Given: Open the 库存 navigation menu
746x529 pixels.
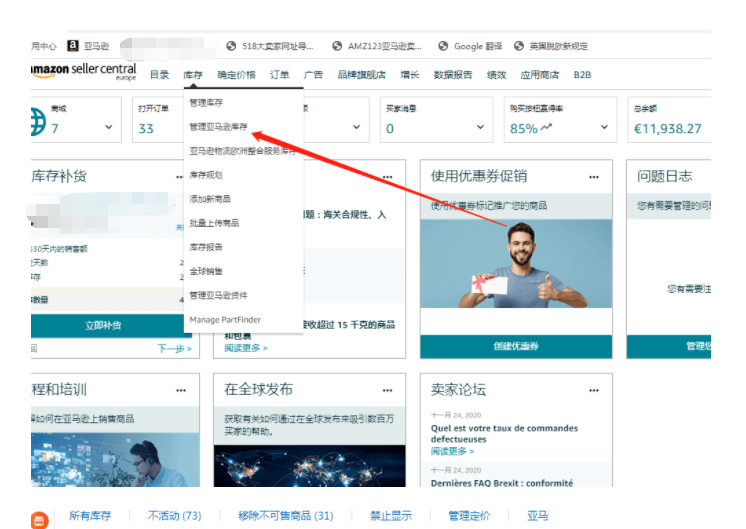Looking at the screenshot, I should tap(193, 75).
